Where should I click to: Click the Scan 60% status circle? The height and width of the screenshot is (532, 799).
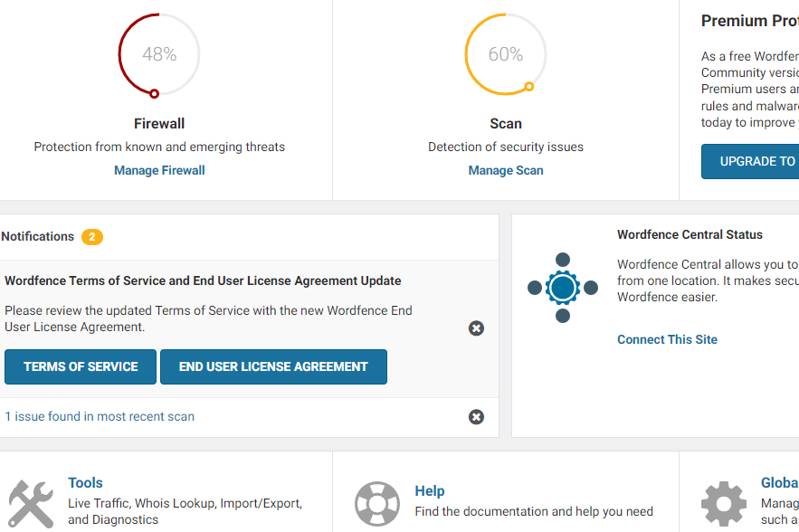click(506, 54)
